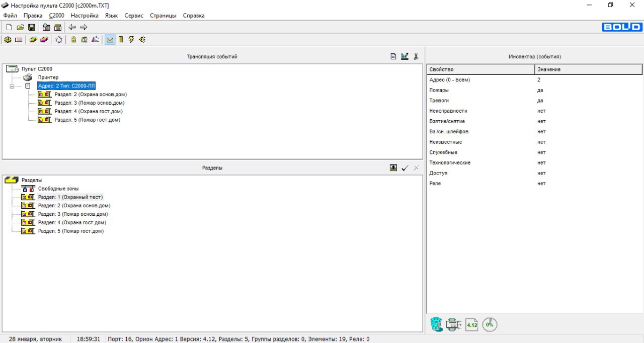Viewport: 644px width, 343px height.
Task: Select the Пульт С2000 root node
Action: tap(37, 69)
